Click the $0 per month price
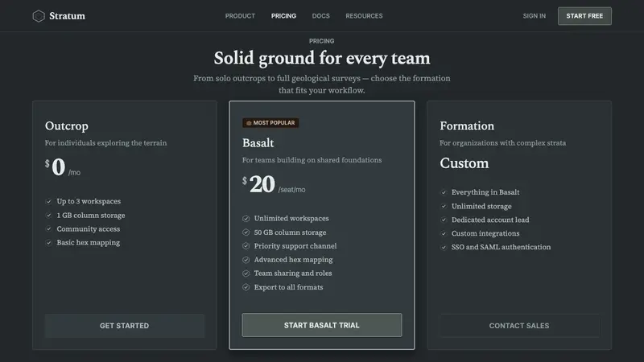The width and height of the screenshot is (644, 362). point(63,167)
